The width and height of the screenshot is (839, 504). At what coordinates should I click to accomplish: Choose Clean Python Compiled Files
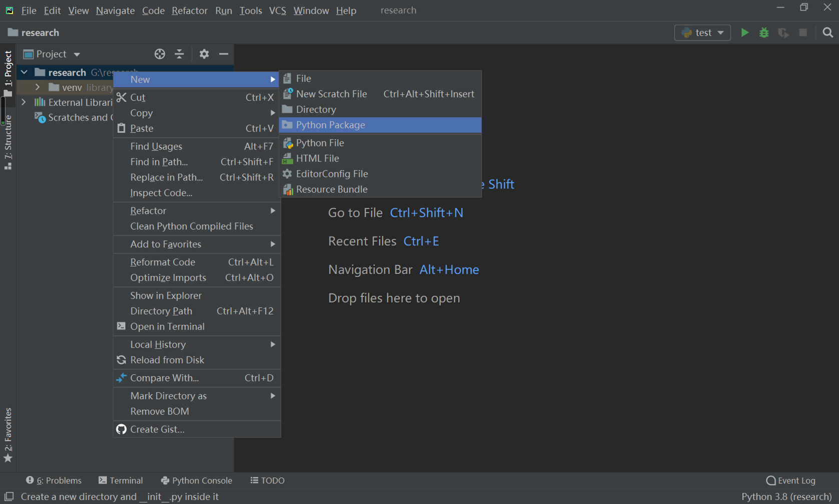coord(197,226)
